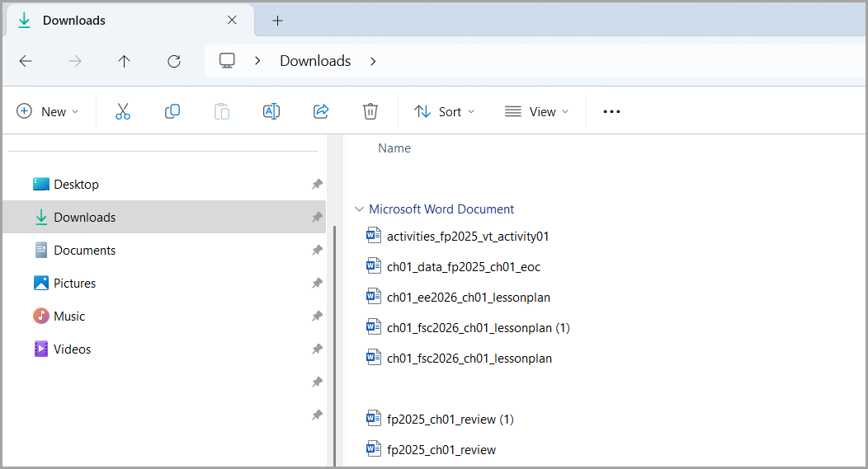This screenshot has width=868, height=469.
Task: Click Word icon of ch01_ee2026_ch01_lessonplan
Action: coord(374,296)
